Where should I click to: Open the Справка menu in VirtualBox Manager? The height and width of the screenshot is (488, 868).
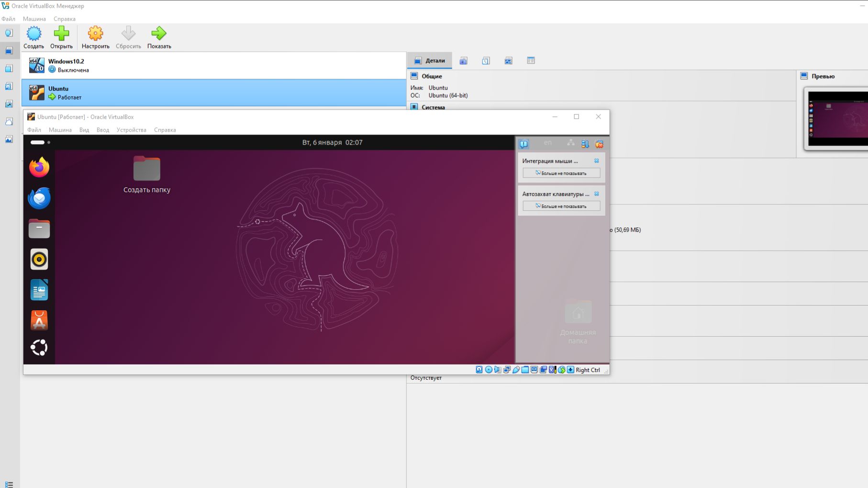click(x=65, y=19)
